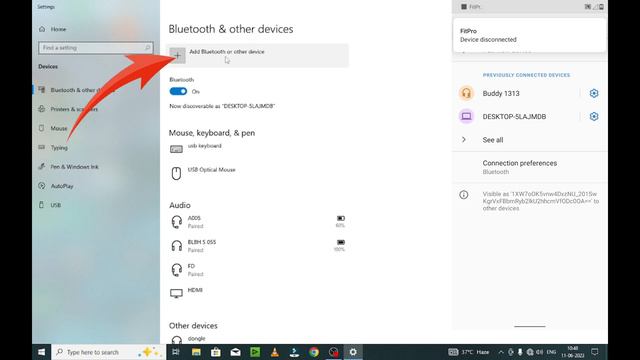Open settings gear for Buddy 1313

pyautogui.click(x=594, y=93)
